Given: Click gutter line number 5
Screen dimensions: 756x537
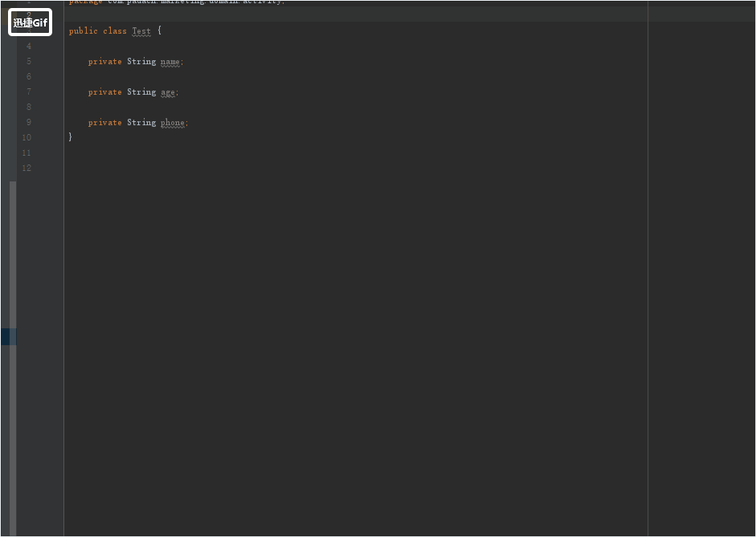Looking at the screenshot, I should point(28,62).
